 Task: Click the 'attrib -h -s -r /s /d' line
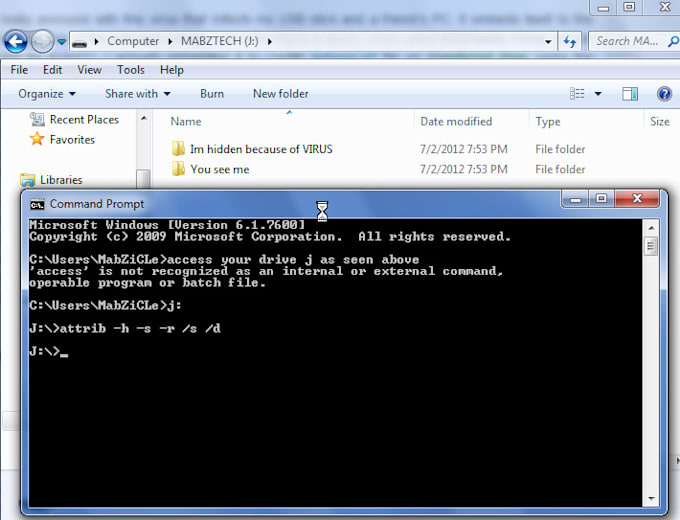point(125,328)
